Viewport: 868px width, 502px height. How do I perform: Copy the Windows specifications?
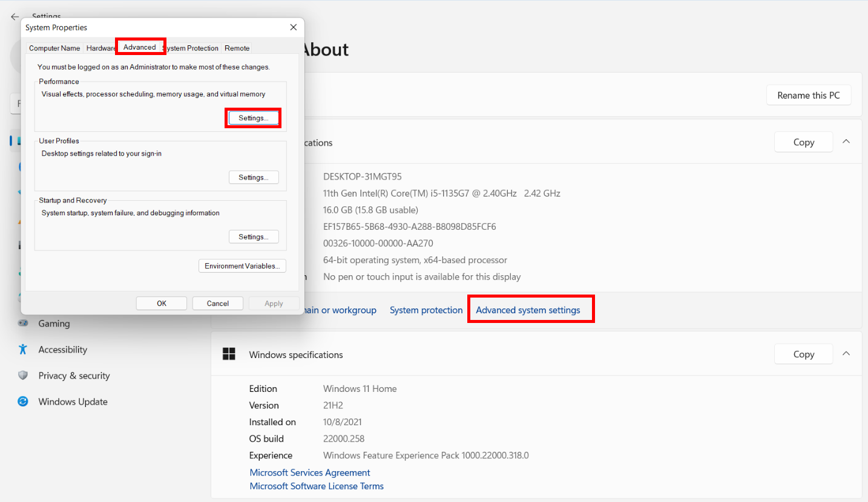[804, 354]
